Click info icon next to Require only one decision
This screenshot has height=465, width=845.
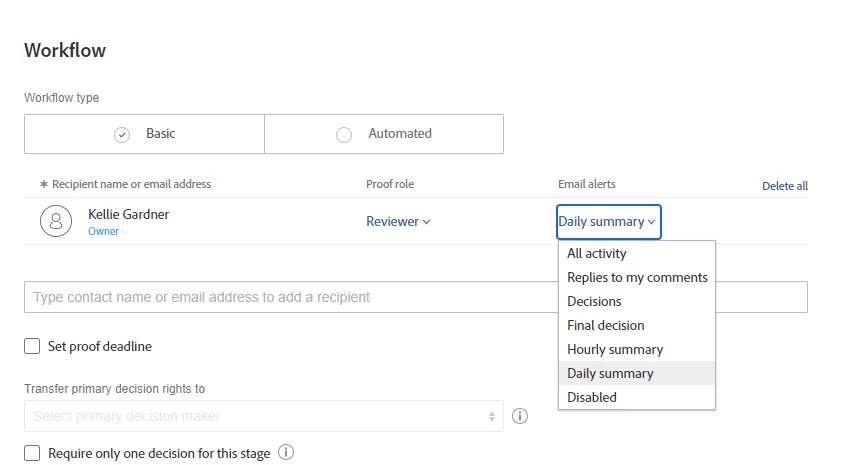(286, 453)
